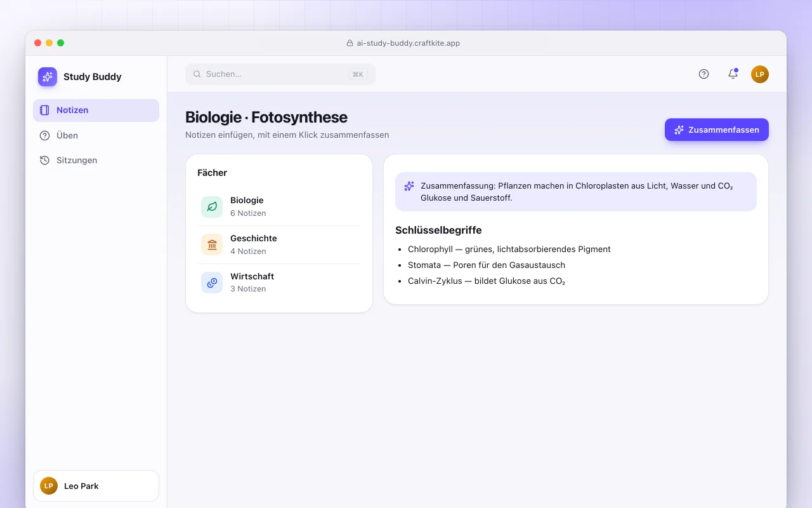
Task: Select the Wirtschaft subject row
Action: 279,283
